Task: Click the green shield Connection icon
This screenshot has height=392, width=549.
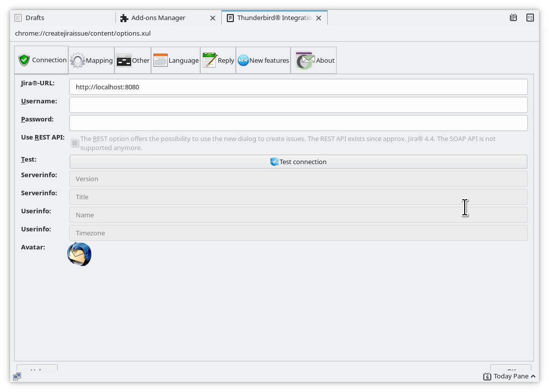Action: pos(24,60)
